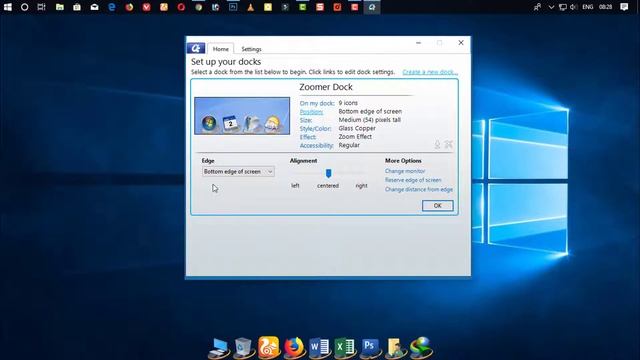The width and height of the screenshot is (640, 360).
Task: Click the 'Position' link
Action: tap(311, 112)
